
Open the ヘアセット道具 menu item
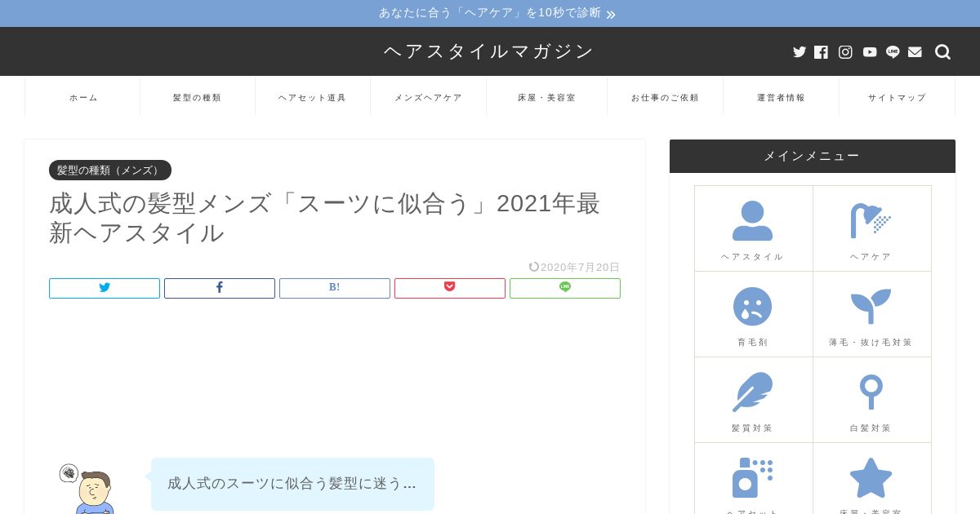[313, 97]
